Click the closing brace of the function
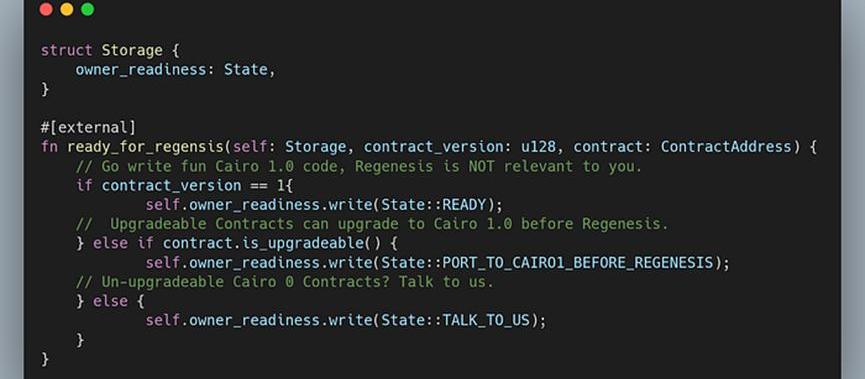Viewport: 865px width, 379px height. pyautogui.click(x=45, y=359)
